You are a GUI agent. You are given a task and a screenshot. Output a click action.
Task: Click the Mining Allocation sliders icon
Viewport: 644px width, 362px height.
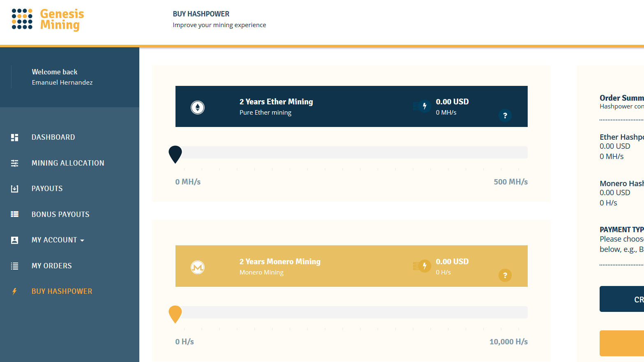[14, 163]
